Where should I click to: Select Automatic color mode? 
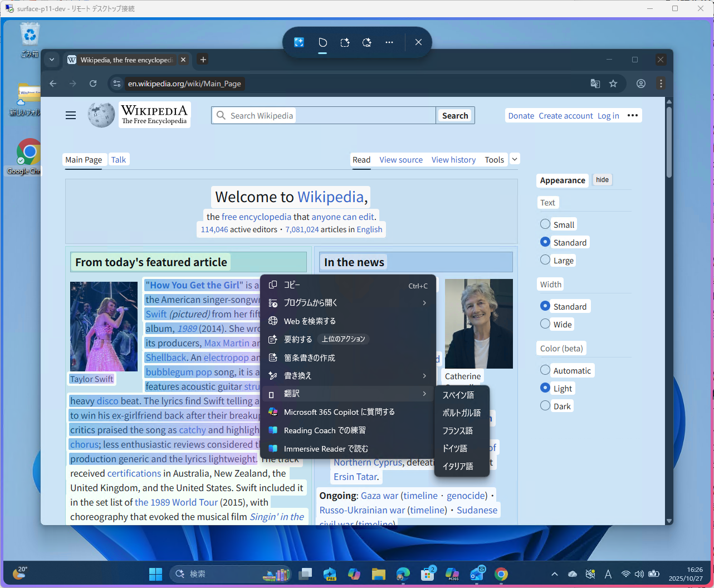pos(545,370)
